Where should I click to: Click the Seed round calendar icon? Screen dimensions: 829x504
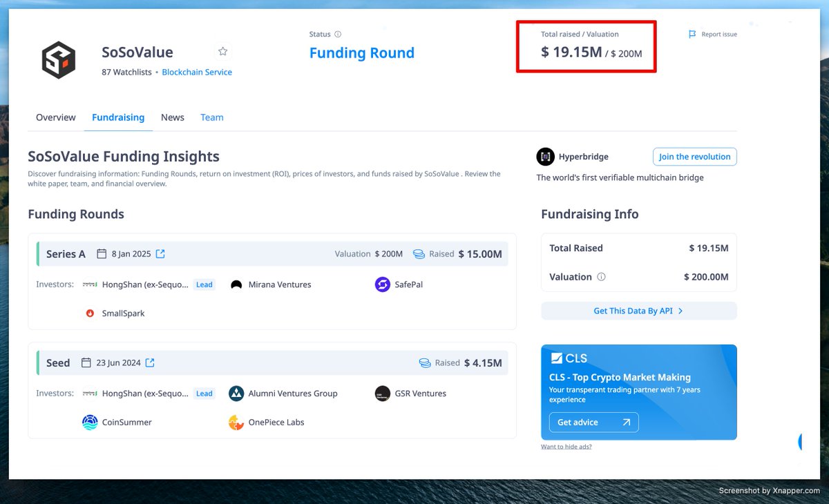[x=86, y=362]
